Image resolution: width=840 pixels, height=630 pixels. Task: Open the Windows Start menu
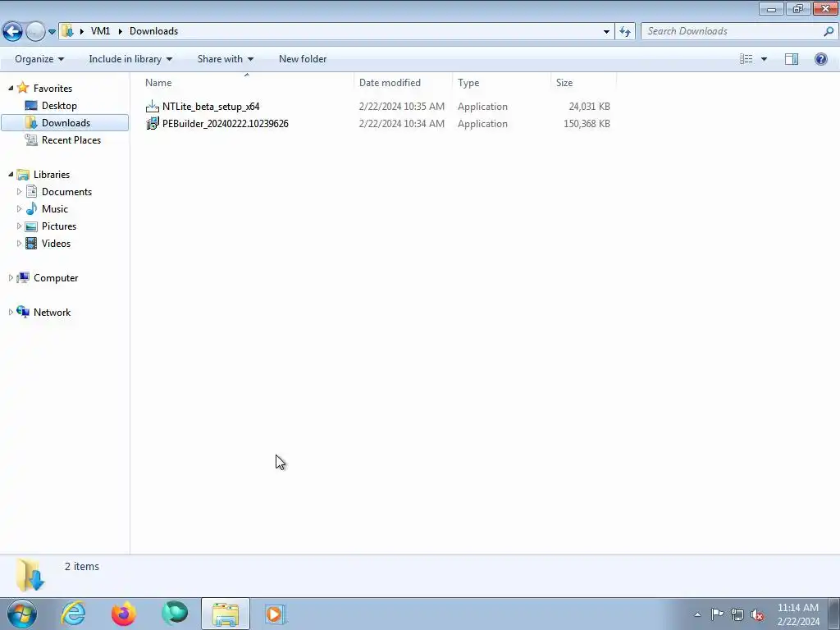[x=22, y=614]
